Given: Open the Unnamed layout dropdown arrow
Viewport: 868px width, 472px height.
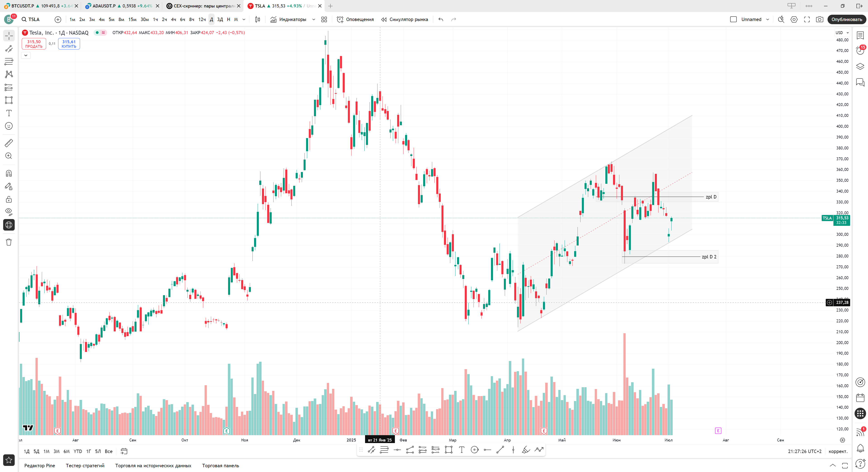Looking at the screenshot, I should click(768, 19).
